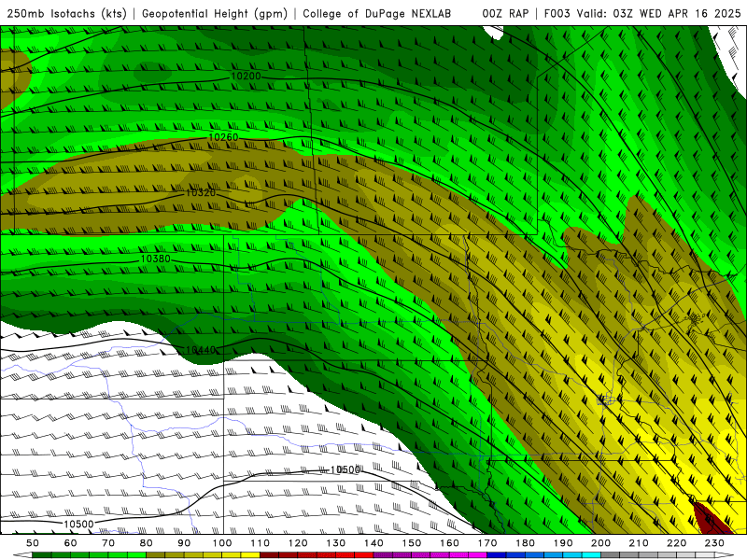Viewport: 747px width, 560px height.
Task: Click the 200 value on the color scale
Action: coord(600,543)
